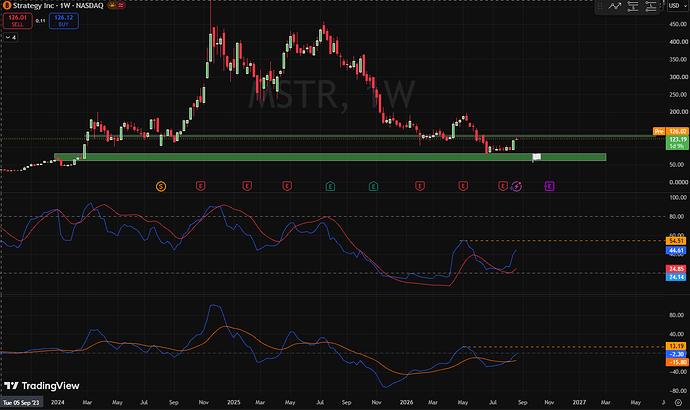Select the trend line arrow drawing tool
690x410 pixels.
point(614,6)
